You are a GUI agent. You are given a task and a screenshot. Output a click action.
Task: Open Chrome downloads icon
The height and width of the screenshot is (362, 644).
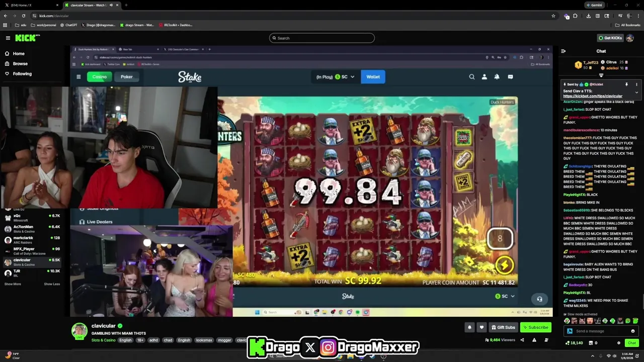coord(588,16)
